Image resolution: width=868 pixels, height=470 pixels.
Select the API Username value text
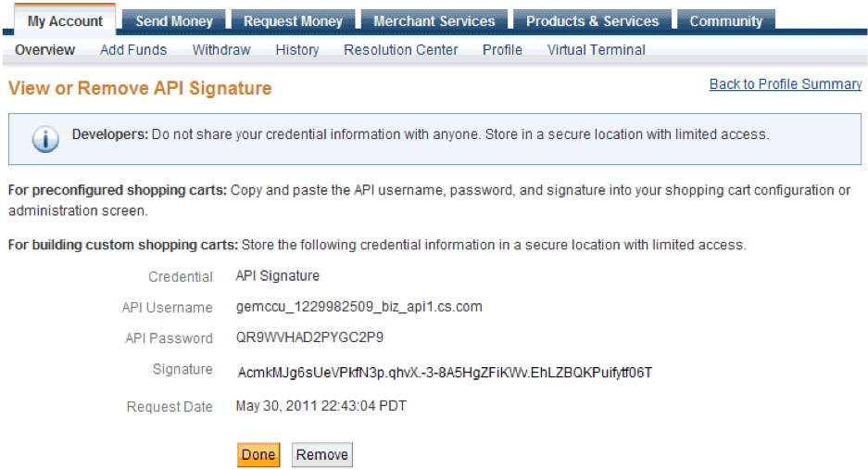coord(359,307)
